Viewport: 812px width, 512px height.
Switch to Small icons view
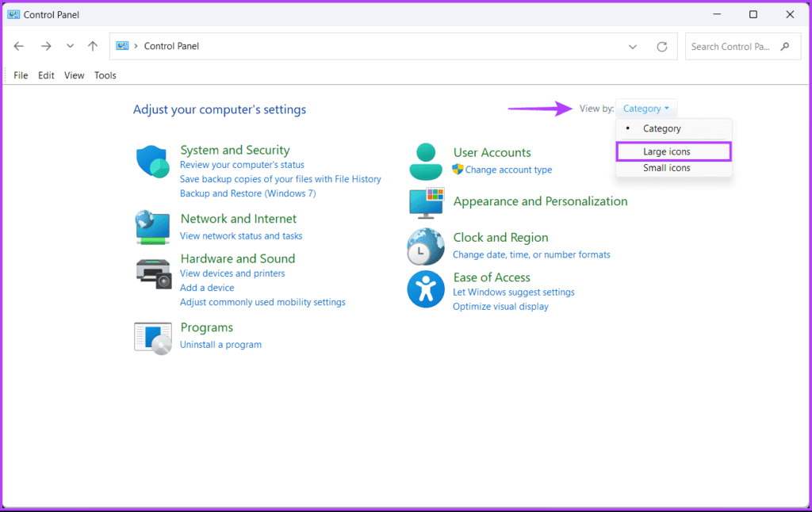tap(674, 168)
